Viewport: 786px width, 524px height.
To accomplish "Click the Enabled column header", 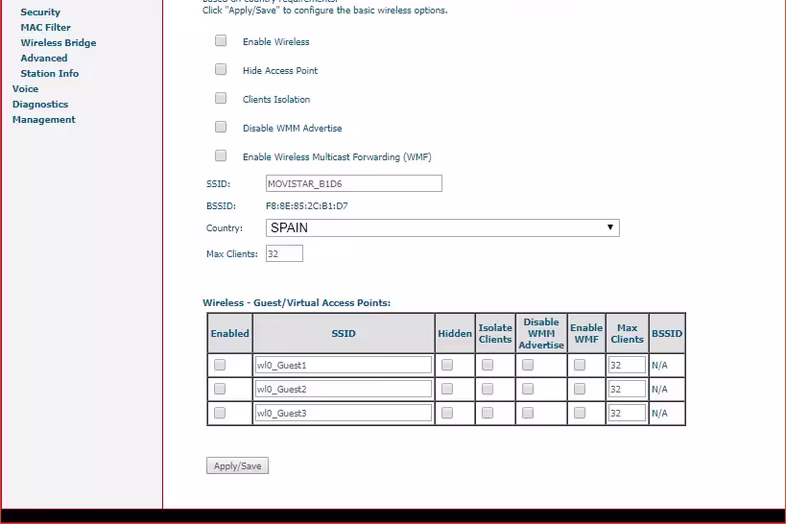I will pyautogui.click(x=230, y=333).
